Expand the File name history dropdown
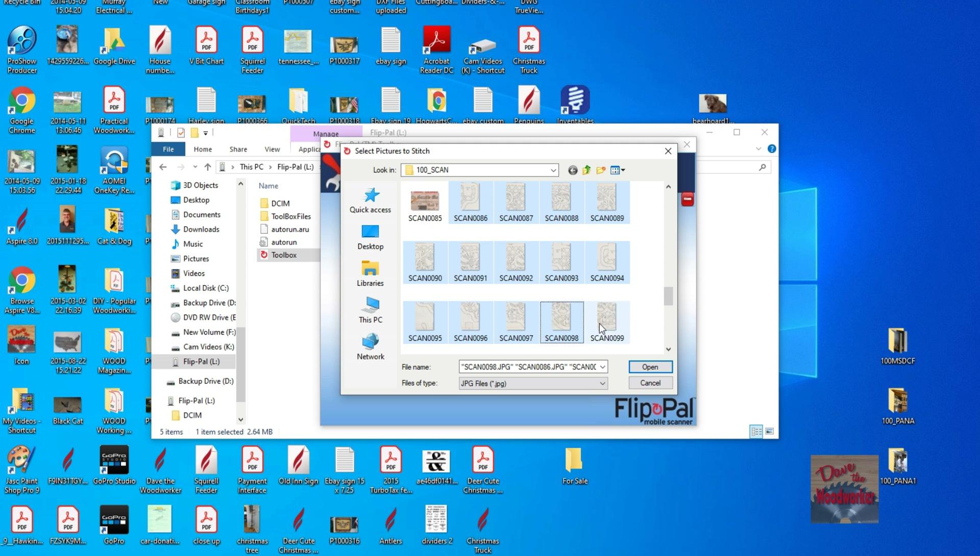Screen dimensions: 980x556 [602, 367]
